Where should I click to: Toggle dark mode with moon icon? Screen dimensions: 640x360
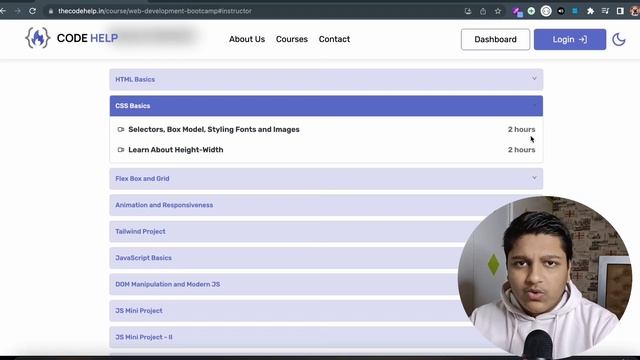pos(619,40)
